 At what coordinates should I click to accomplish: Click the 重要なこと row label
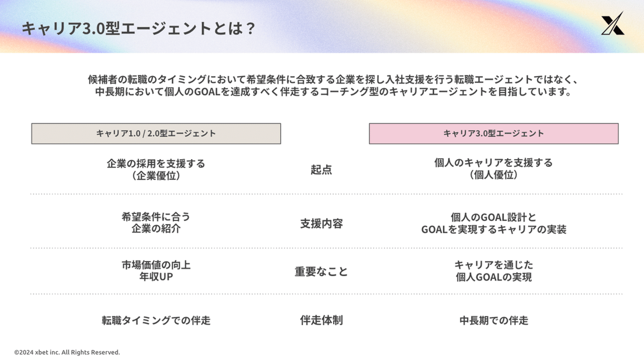click(x=321, y=272)
